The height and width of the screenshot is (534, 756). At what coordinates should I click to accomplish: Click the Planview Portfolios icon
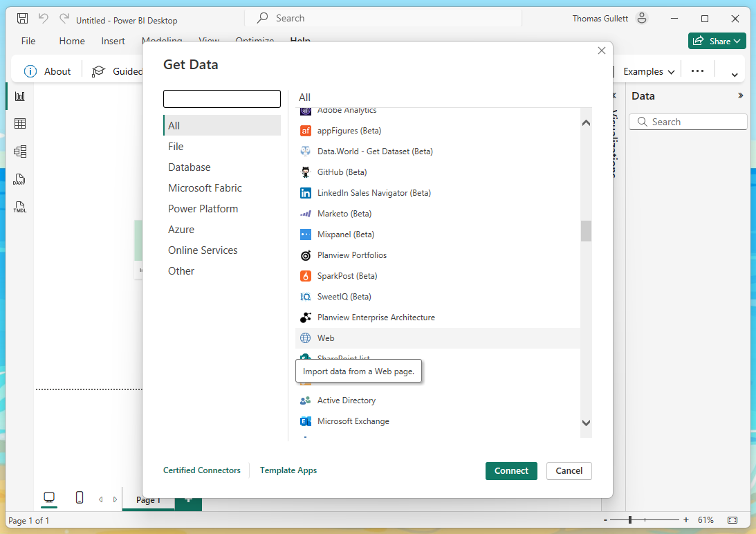click(x=306, y=255)
